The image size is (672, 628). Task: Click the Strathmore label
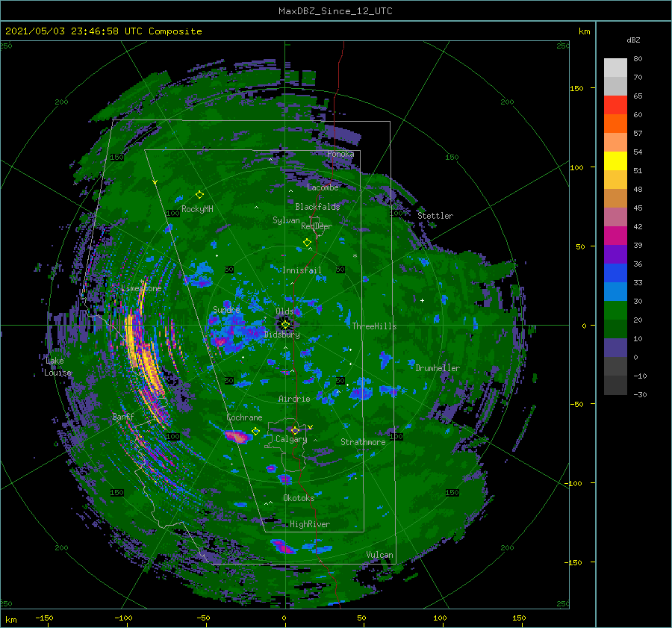point(363,442)
